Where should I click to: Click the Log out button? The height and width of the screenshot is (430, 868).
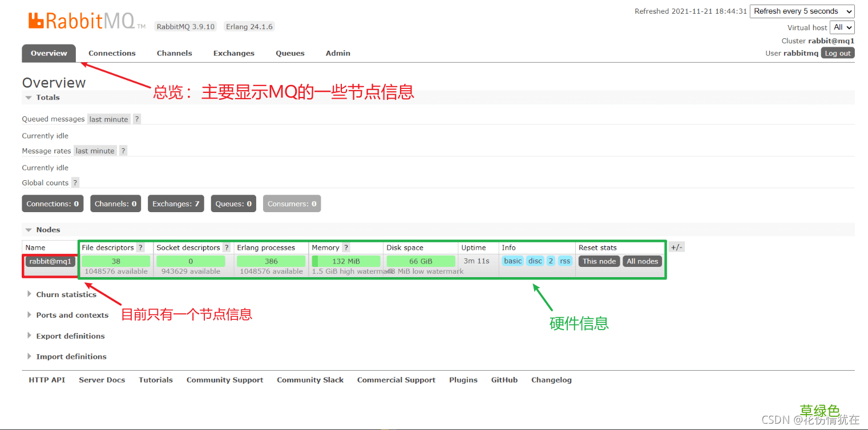pos(837,53)
